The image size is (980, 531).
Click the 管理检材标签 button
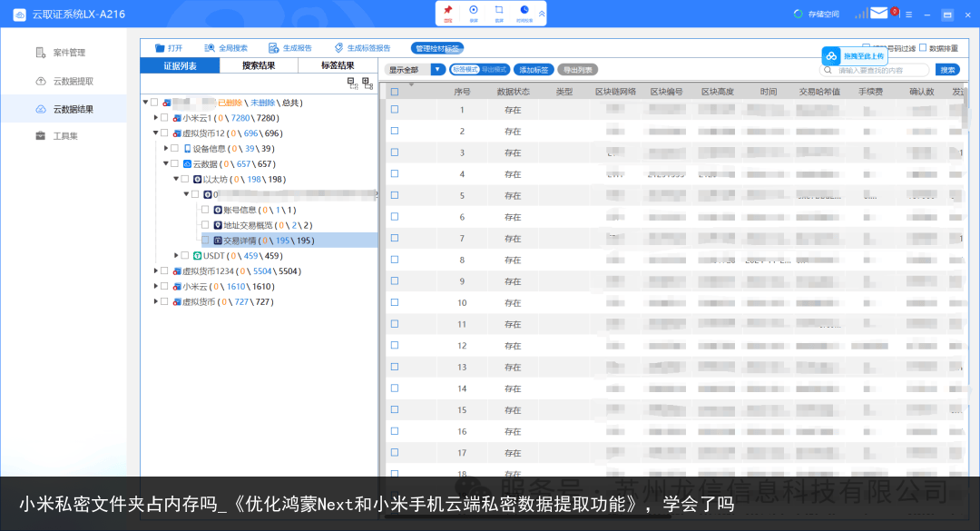pos(437,48)
